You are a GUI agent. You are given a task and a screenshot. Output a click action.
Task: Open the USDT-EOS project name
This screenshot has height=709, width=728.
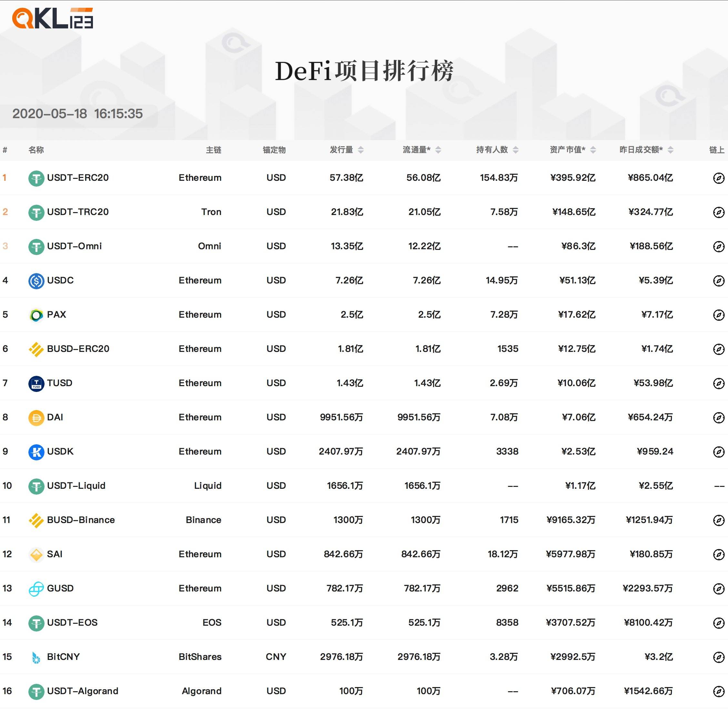(72, 622)
